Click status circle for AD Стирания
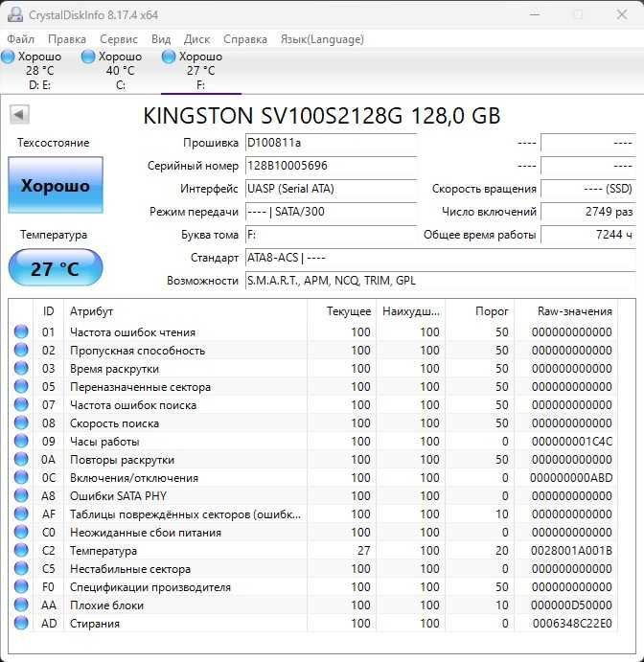Viewport: 644px width, 662px height. click(21, 623)
